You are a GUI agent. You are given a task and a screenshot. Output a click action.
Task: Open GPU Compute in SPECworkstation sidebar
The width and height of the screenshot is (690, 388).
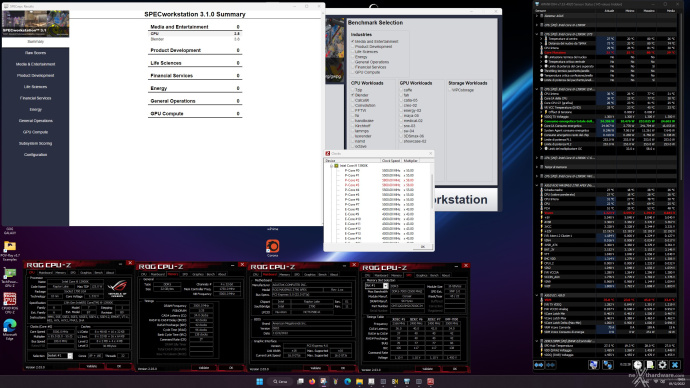pos(35,132)
